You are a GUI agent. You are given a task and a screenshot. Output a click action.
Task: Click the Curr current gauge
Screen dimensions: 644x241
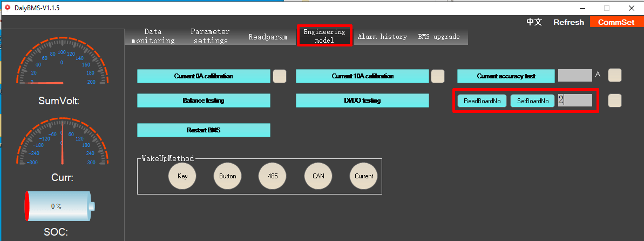[x=62, y=143]
